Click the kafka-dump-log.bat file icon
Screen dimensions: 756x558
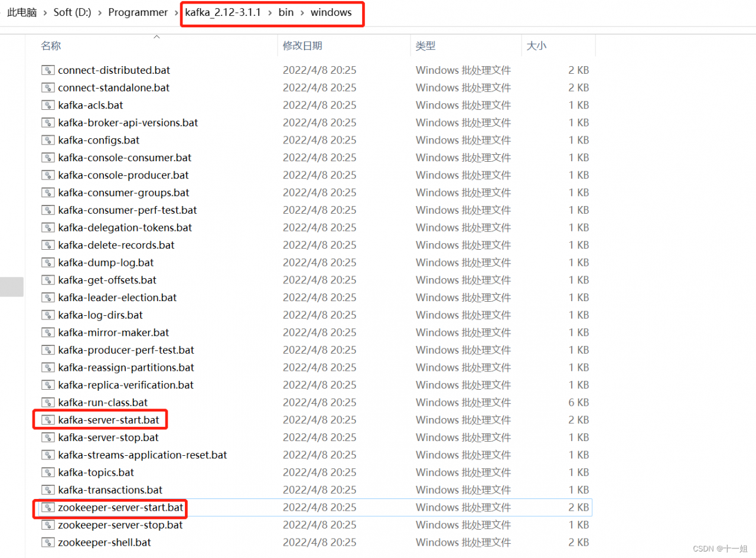(48, 263)
